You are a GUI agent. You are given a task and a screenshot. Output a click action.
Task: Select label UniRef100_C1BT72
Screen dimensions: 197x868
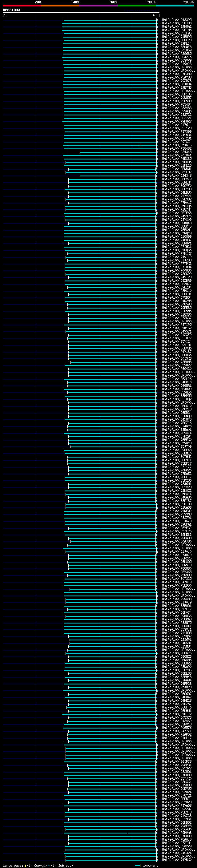coord(177,714)
